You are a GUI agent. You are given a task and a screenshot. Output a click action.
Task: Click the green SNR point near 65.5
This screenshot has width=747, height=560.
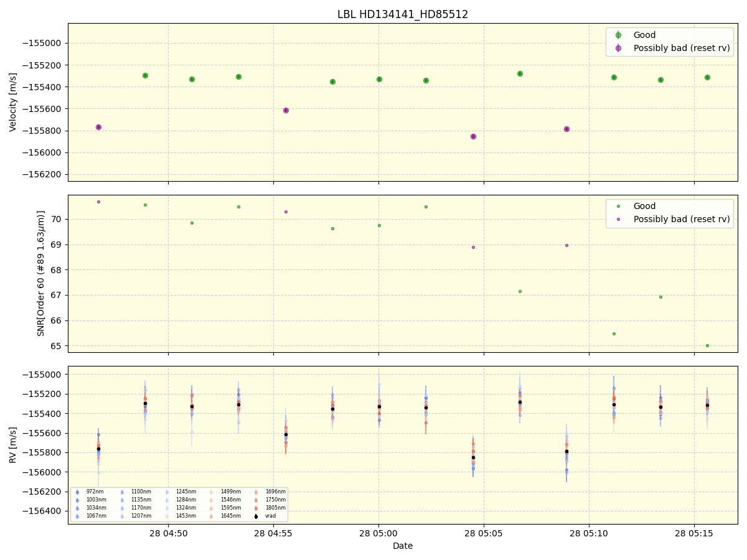pos(614,334)
